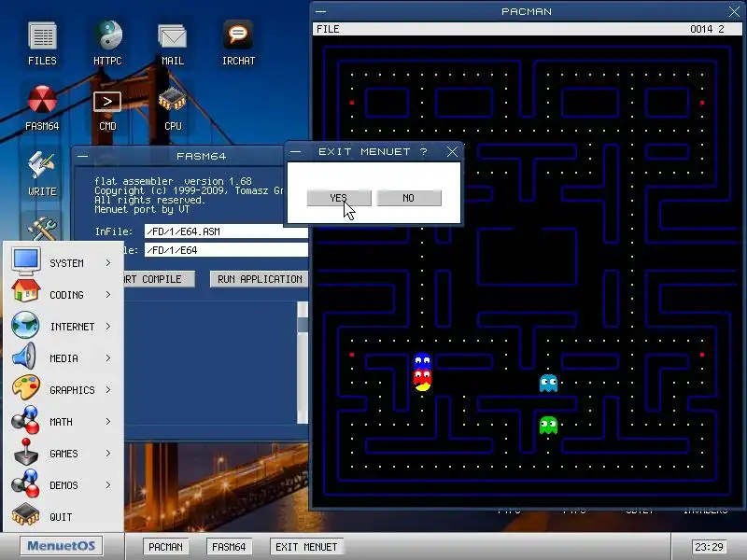Click the DEMOS molecule icon in menu
This screenshot has width=747, height=560.
point(26,483)
